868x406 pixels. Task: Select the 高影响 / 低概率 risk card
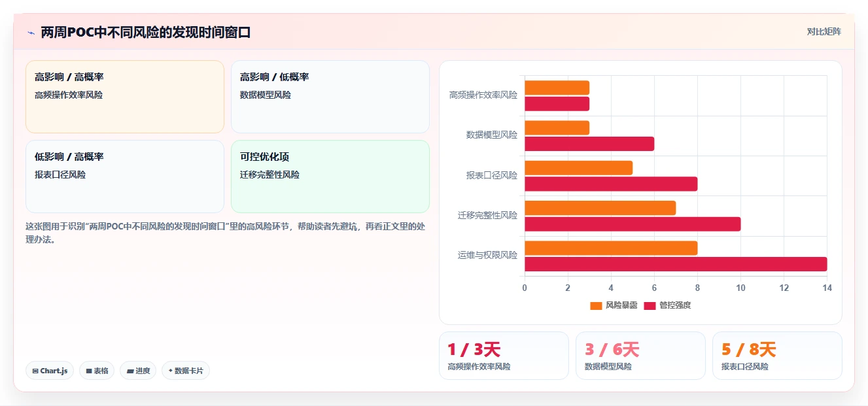pyautogui.click(x=330, y=97)
